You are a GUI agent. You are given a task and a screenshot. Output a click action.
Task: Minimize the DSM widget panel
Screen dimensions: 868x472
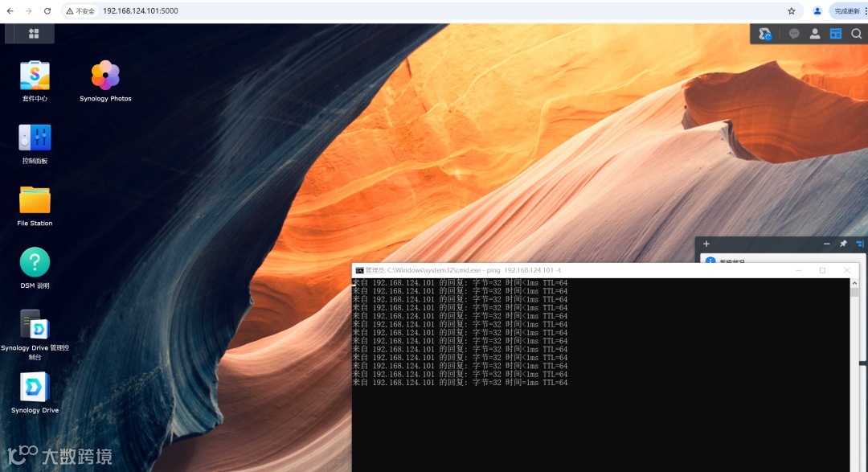pos(826,244)
